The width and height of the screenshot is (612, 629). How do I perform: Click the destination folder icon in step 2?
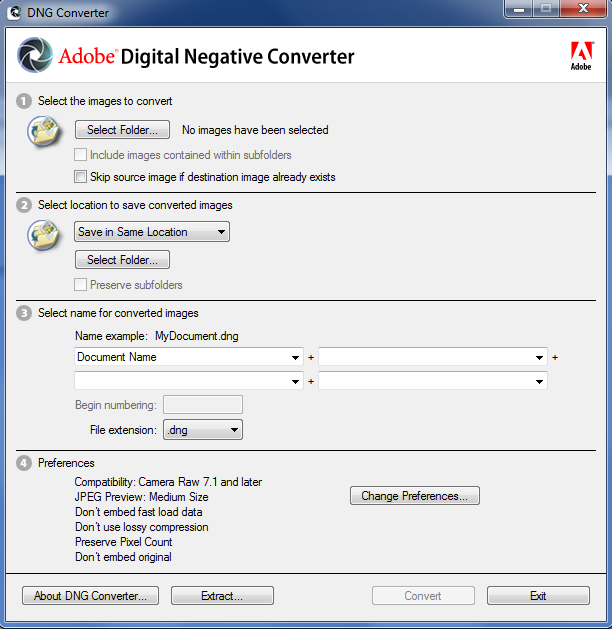(45, 235)
